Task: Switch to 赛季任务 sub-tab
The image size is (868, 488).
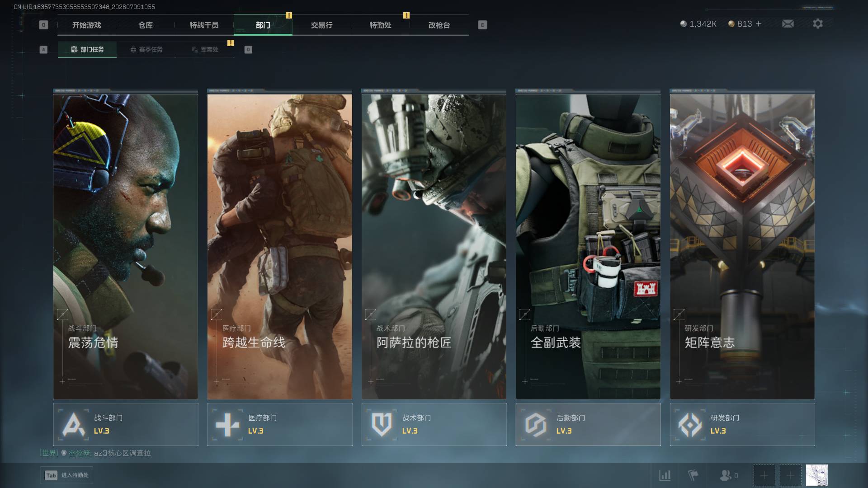Action: point(146,50)
